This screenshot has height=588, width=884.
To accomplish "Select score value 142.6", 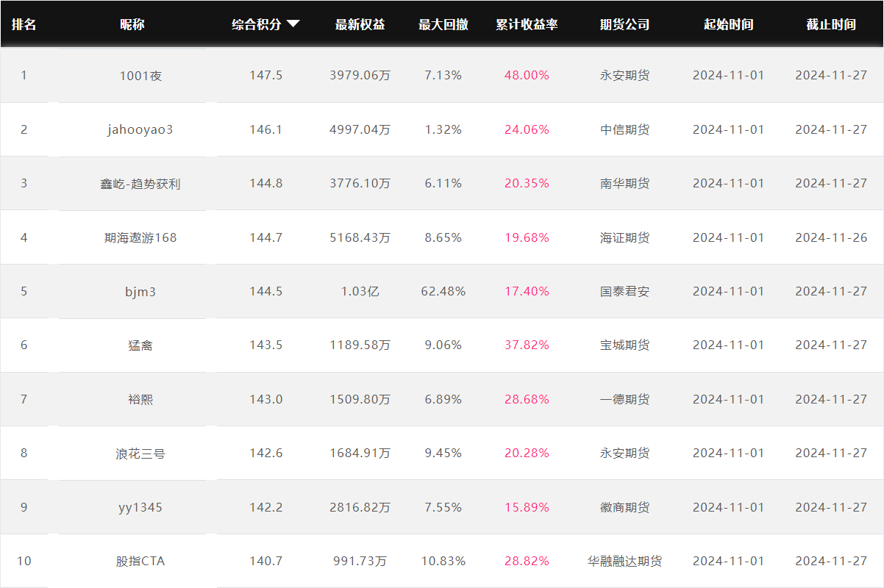I will point(266,453).
